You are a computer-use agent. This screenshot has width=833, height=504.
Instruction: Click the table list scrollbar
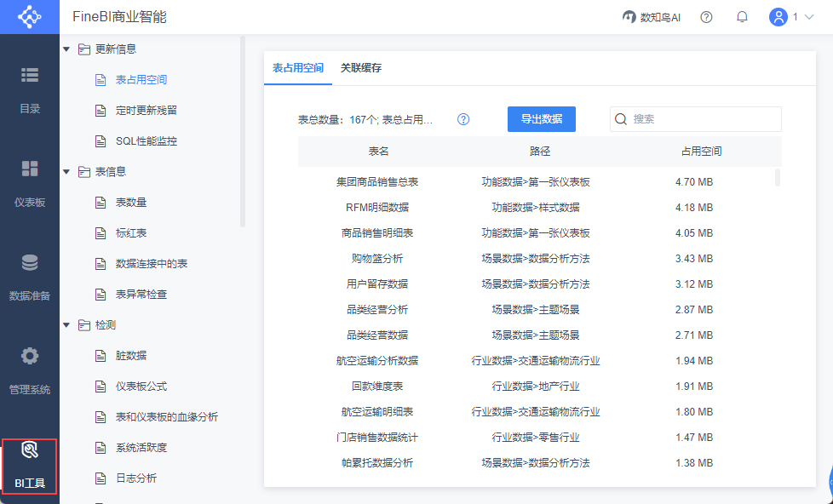coord(778,177)
